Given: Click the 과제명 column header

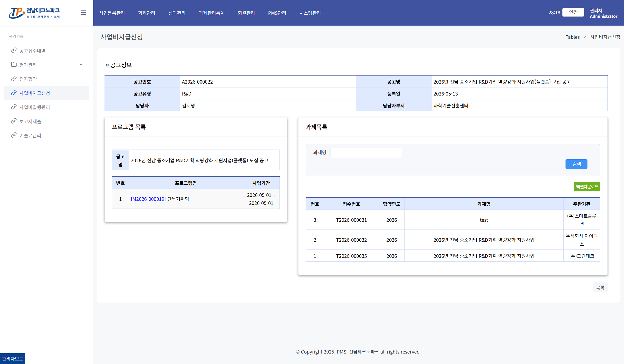Looking at the screenshot, I should point(484,204).
